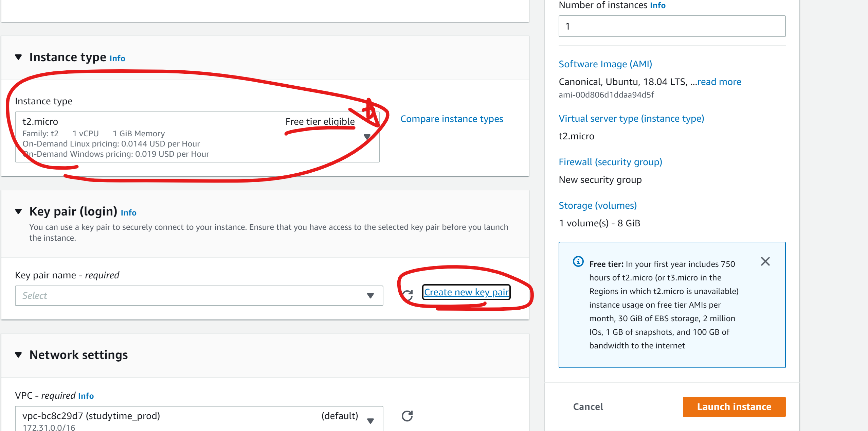Open Info link next to Instance type
The image size is (868, 431).
(x=117, y=58)
